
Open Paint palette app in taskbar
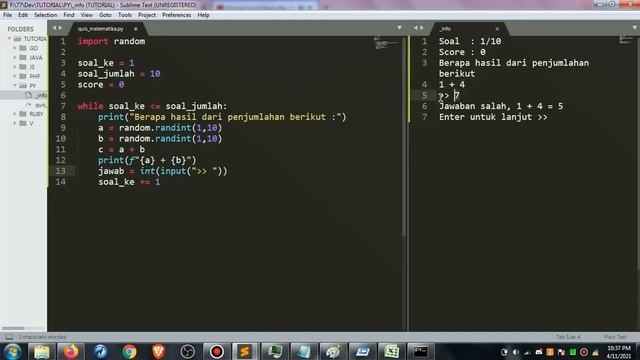pos(333,351)
